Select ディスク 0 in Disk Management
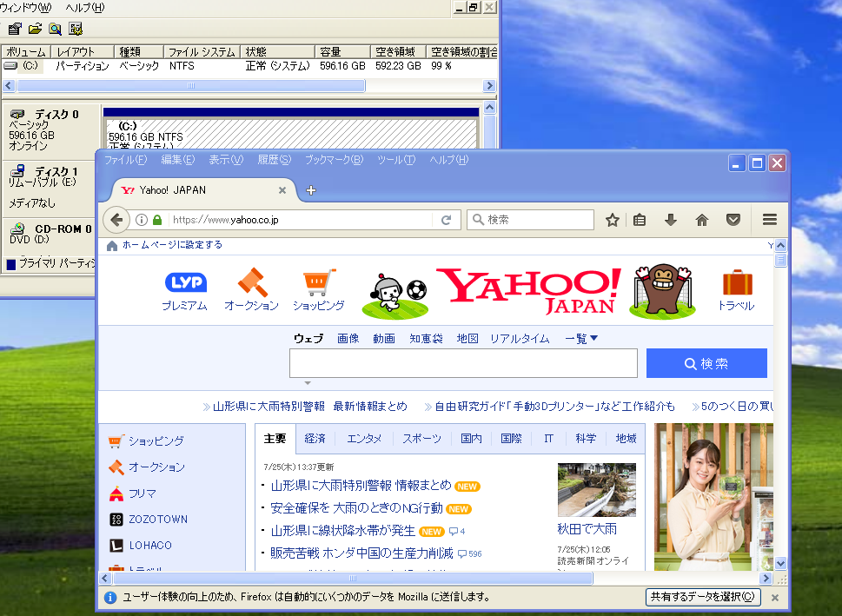842x616 pixels. coord(51,129)
